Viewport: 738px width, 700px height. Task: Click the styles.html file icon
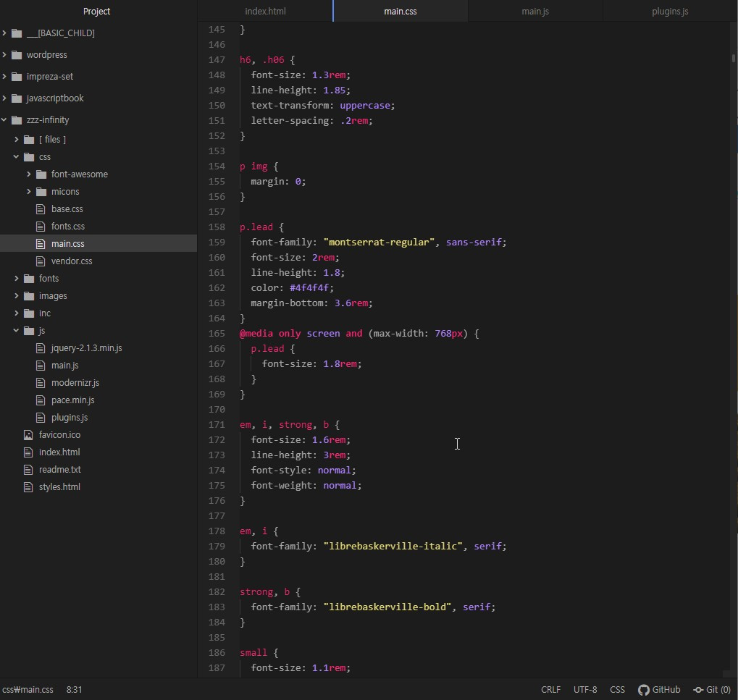[29, 487]
